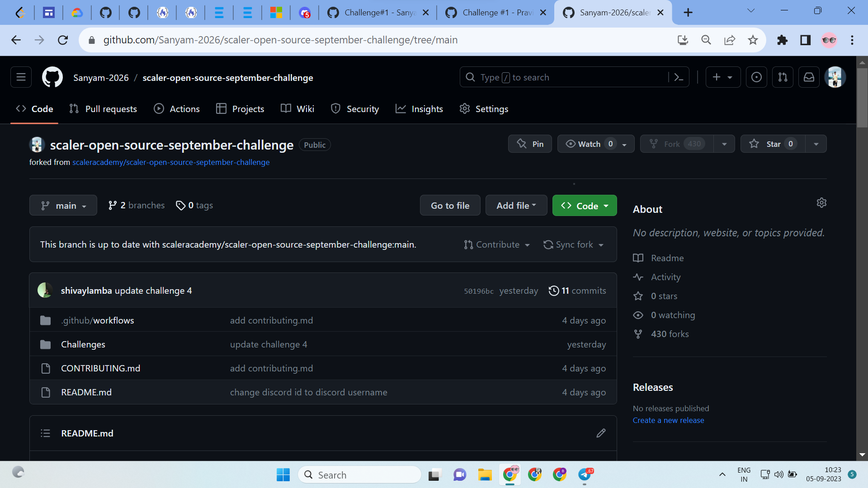Viewport: 868px width, 488px height.
Task: Open GitHub homepage via the logo icon
Action: 52,77
